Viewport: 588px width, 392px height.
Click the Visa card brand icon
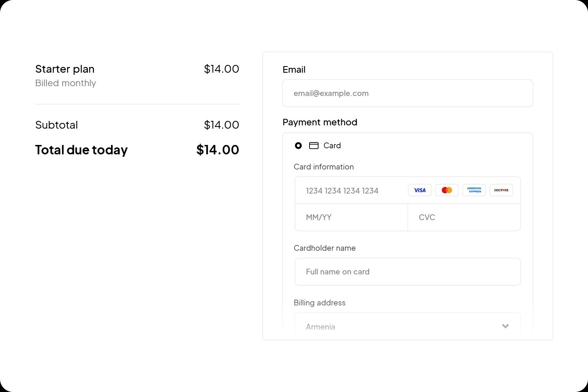419,190
